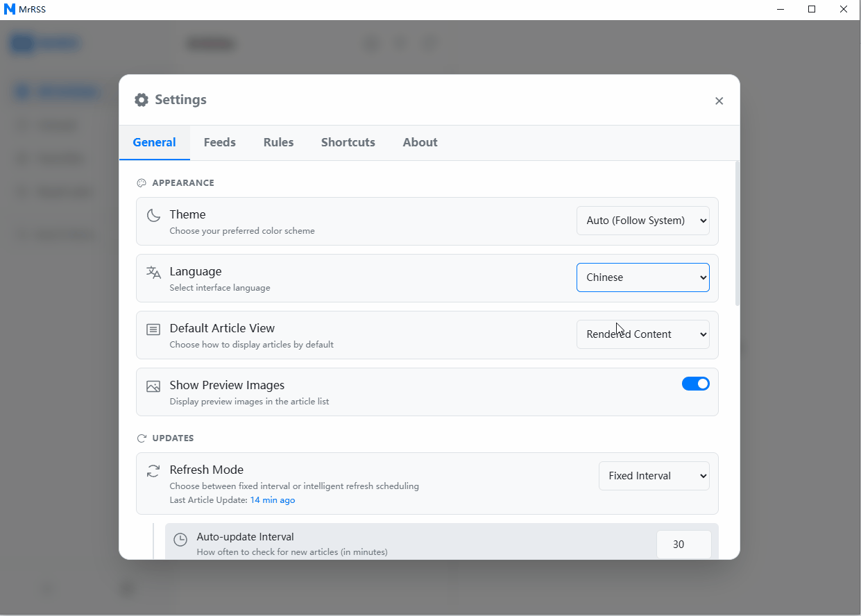
Task: Change the Fixed Interval refresh mode dropdown
Action: click(654, 476)
